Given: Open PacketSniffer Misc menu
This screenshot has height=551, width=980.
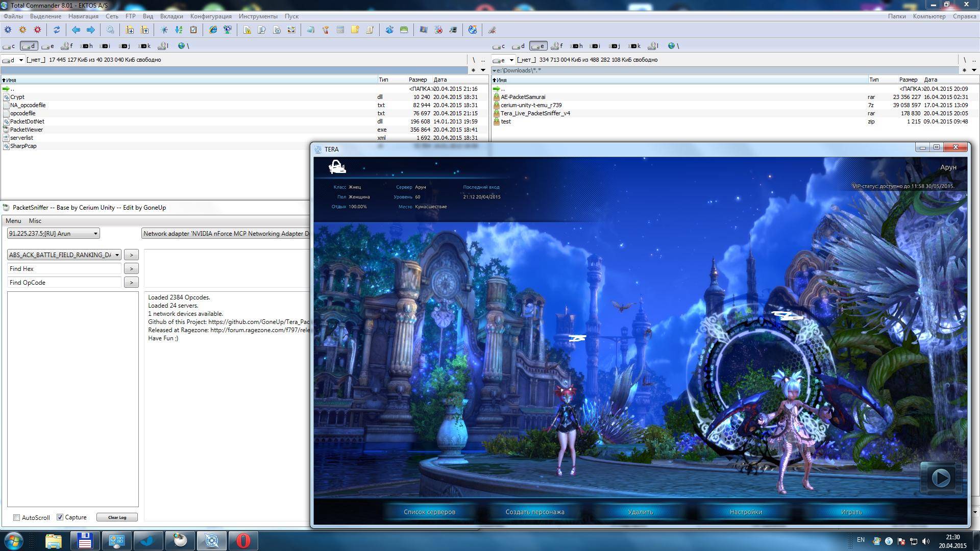Looking at the screenshot, I should pyautogui.click(x=35, y=221).
